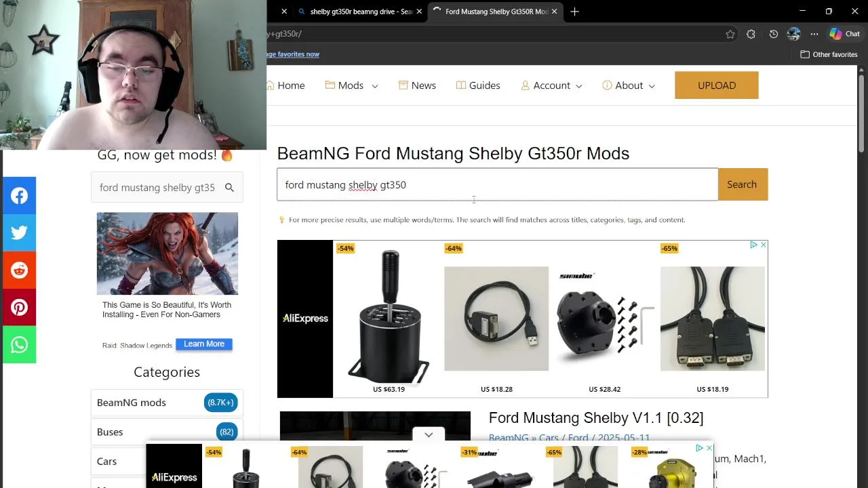Close the AliExpress banner ad
This screenshot has height=488, width=868.
click(763, 245)
